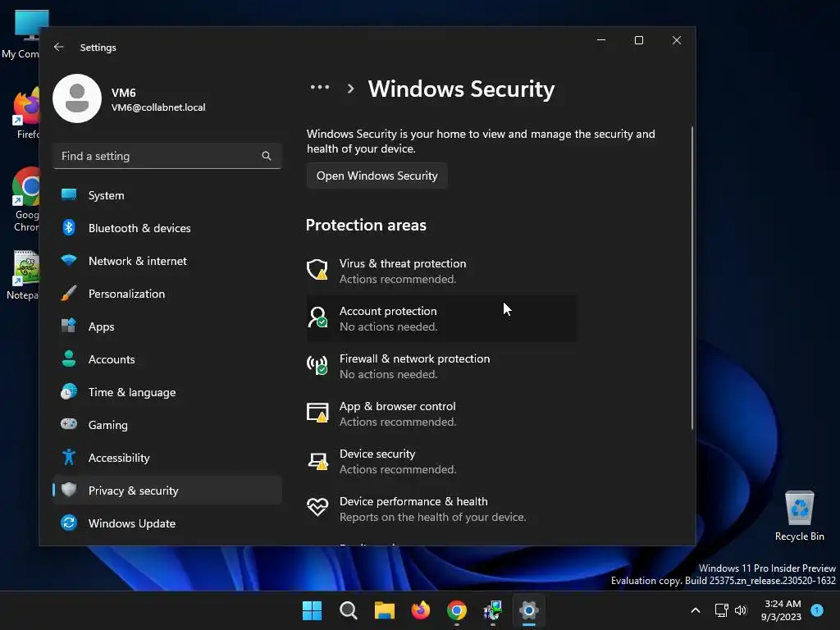Click the Device security laptop icon
The width and height of the screenshot is (840, 630).
click(317, 461)
